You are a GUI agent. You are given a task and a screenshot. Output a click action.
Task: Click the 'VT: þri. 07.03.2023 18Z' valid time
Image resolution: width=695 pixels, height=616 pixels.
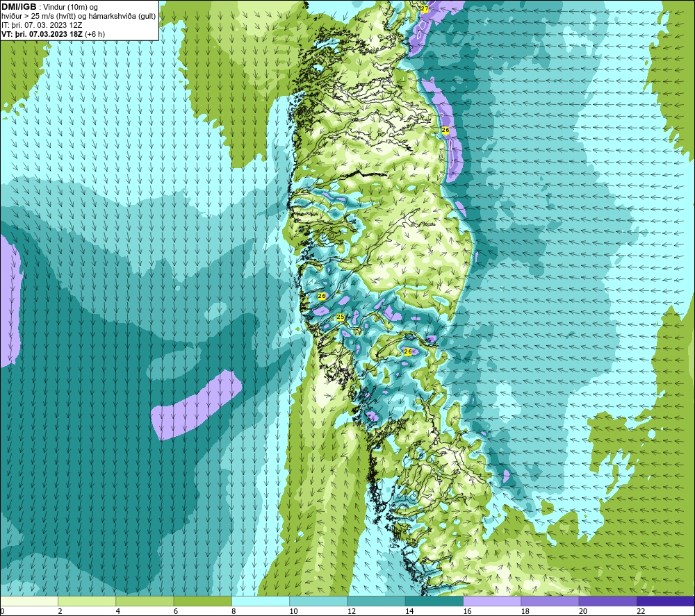pos(42,34)
